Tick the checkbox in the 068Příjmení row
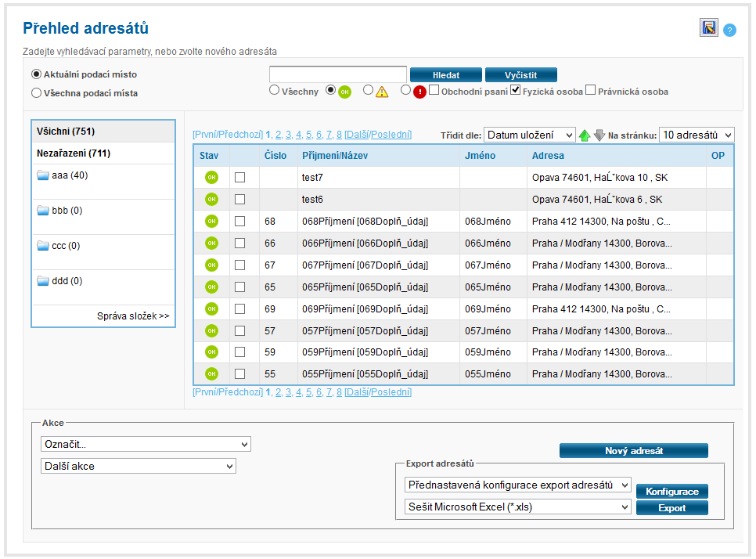Viewport: 756px width, 559px height. tap(239, 222)
